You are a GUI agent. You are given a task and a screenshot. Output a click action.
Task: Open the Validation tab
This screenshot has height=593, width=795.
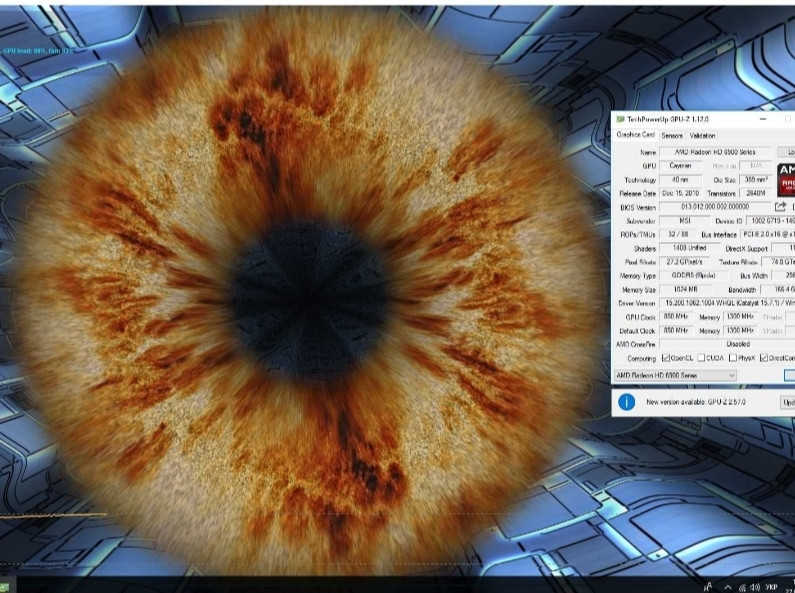coord(702,135)
